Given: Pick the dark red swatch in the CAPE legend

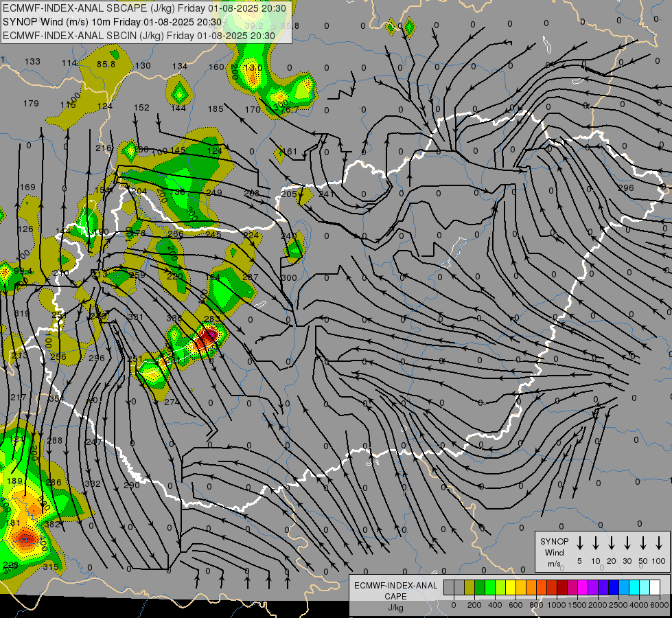Looking at the screenshot, I should click(562, 587).
